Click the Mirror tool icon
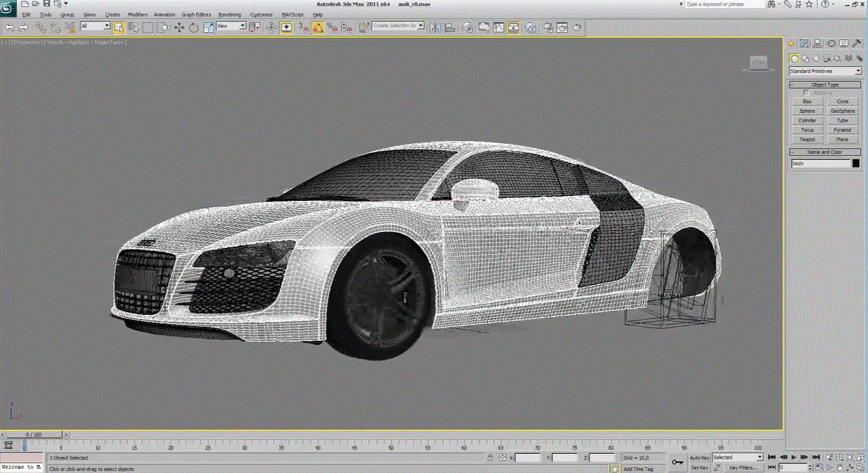The width and height of the screenshot is (868, 473). (x=435, y=27)
